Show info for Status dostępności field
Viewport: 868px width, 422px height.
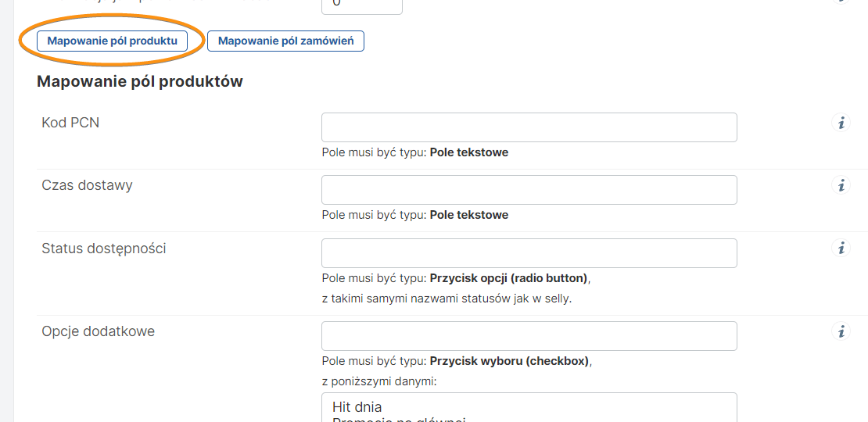(x=841, y=249)
